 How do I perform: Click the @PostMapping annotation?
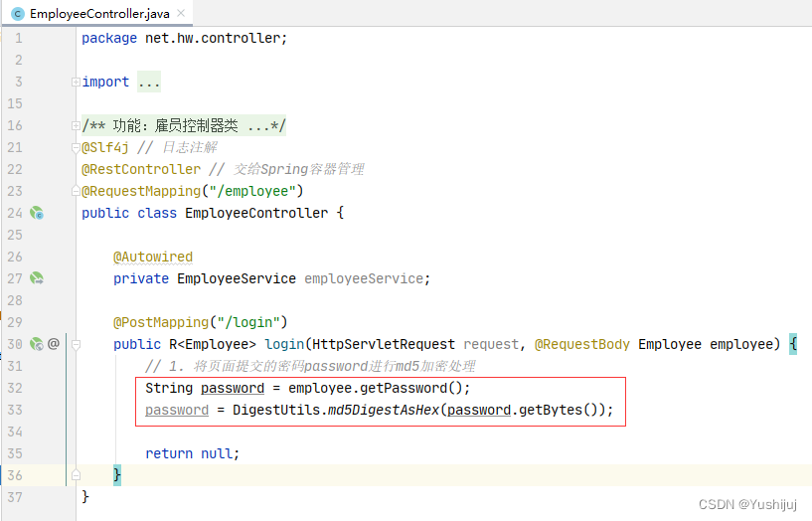[x=161, y=322]
